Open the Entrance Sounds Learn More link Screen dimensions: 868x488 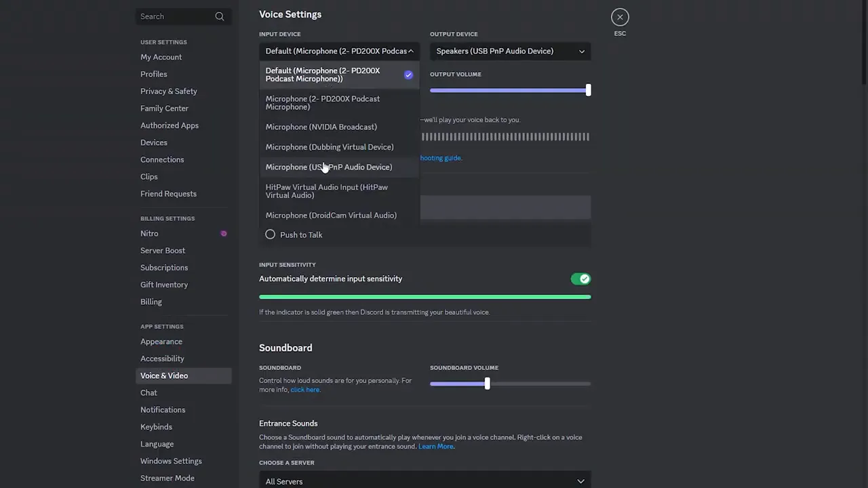tap(435, 447)
